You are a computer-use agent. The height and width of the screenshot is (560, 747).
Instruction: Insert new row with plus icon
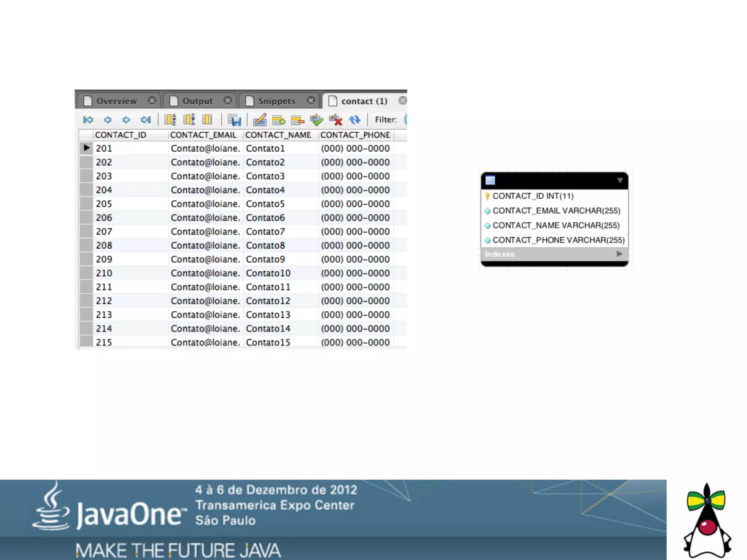pos(279,120)
